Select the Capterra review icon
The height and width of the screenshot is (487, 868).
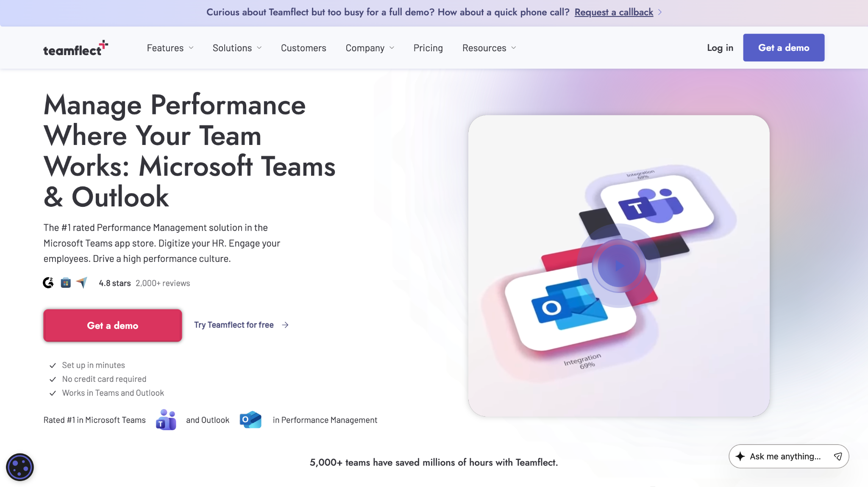pyautogui.click(x=82, y=282)
